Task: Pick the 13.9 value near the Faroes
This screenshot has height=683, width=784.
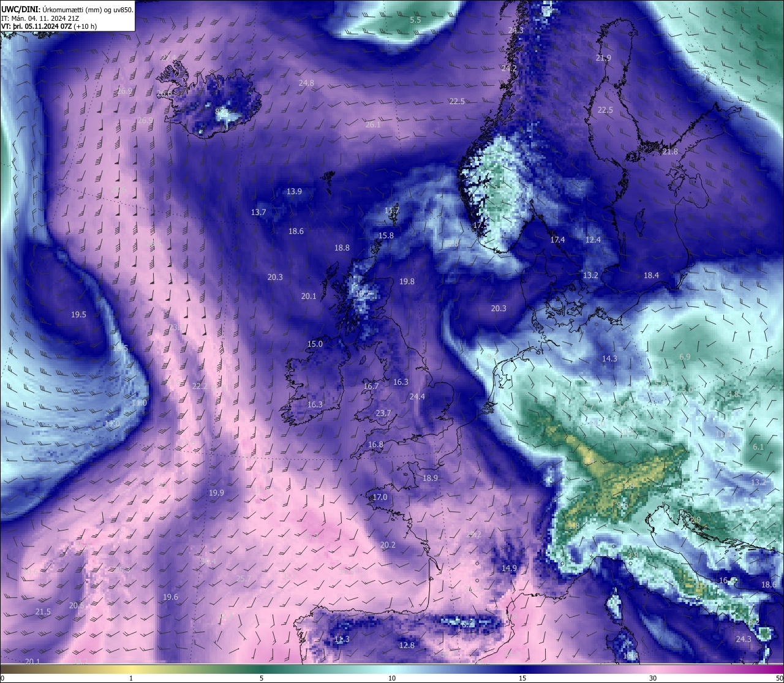Action: 294,192
